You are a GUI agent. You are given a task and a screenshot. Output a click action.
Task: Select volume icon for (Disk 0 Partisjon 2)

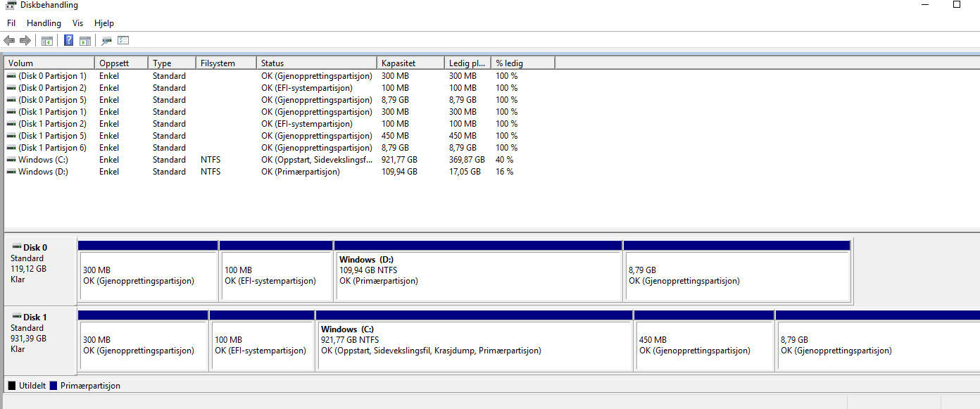tap(11, 88)
